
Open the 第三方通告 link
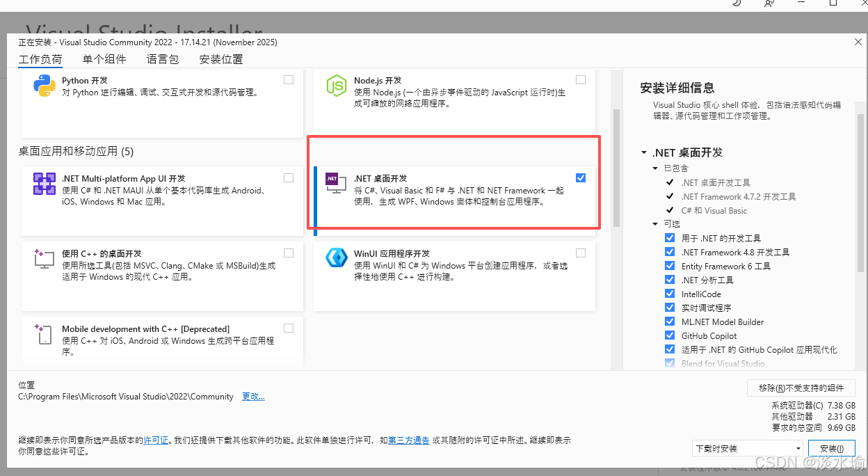409,441
